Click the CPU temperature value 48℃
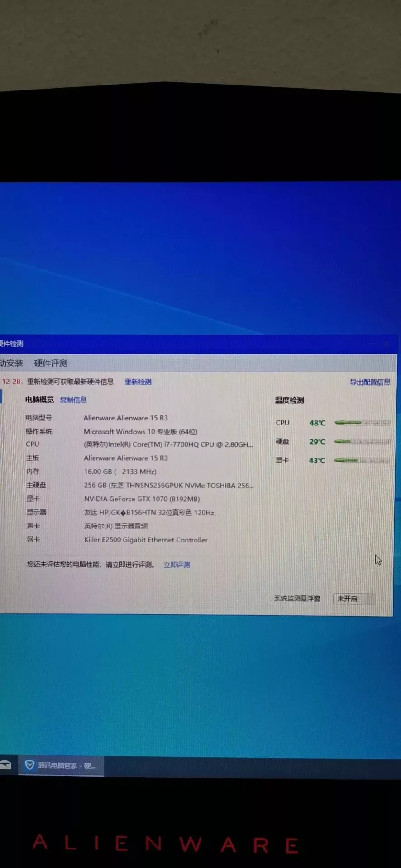 [x=317, y=423]
